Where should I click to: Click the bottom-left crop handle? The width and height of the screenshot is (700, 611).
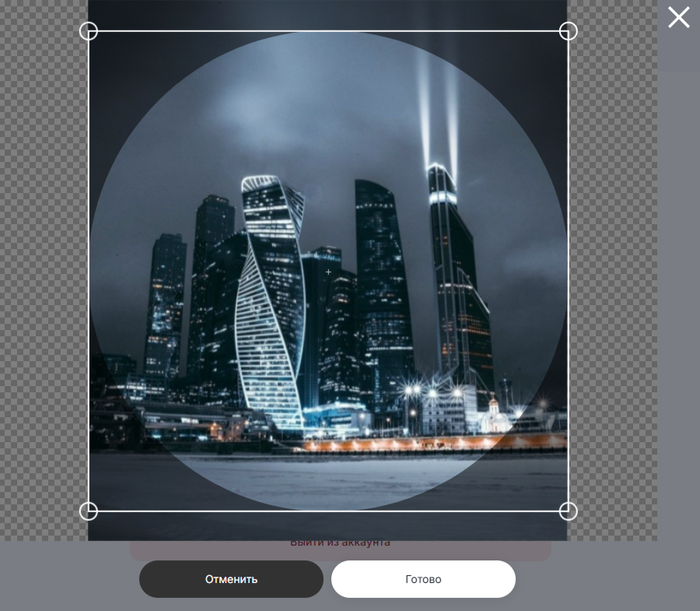pos(89,511)
